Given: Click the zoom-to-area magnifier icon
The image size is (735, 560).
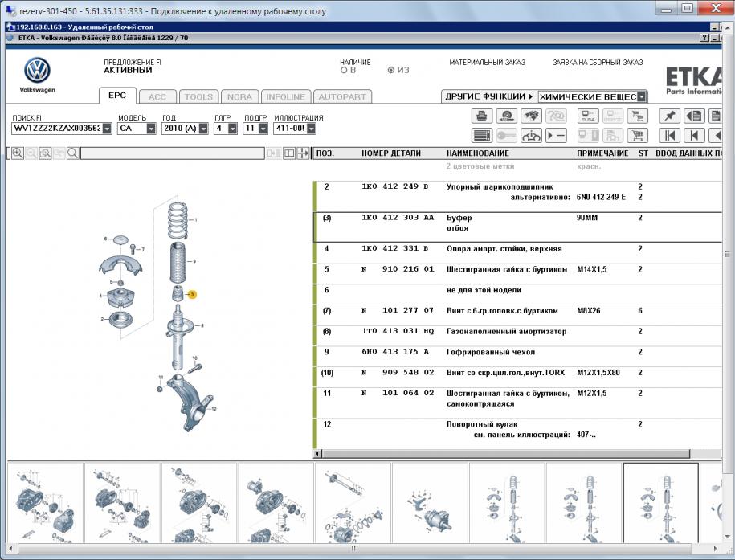Looking at the screenshot, I should point(45,153).
